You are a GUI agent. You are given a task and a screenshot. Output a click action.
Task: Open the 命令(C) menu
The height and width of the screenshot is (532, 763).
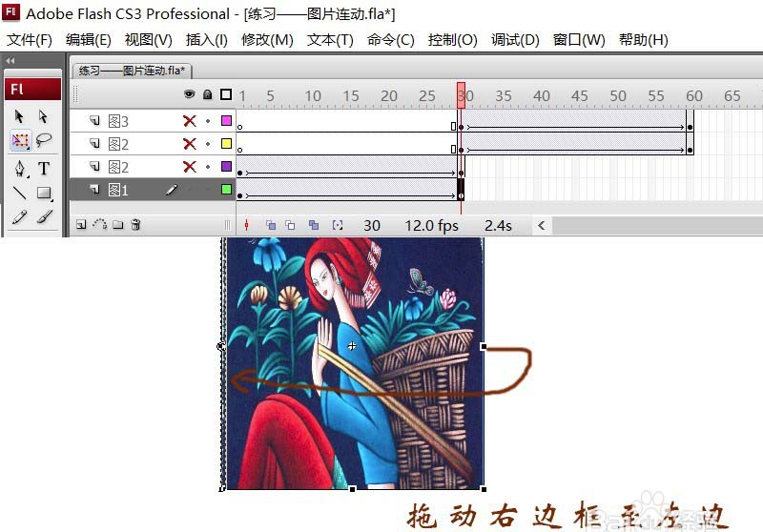pyautogui.click(x=391, y=39)
